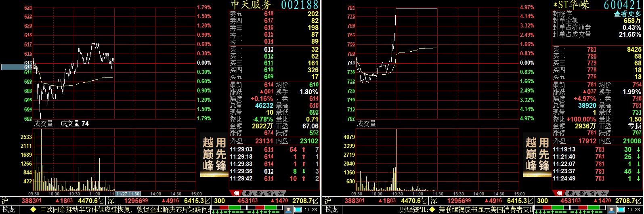Open the 指 tab in the 中天服务 panel

pos(258,193)
